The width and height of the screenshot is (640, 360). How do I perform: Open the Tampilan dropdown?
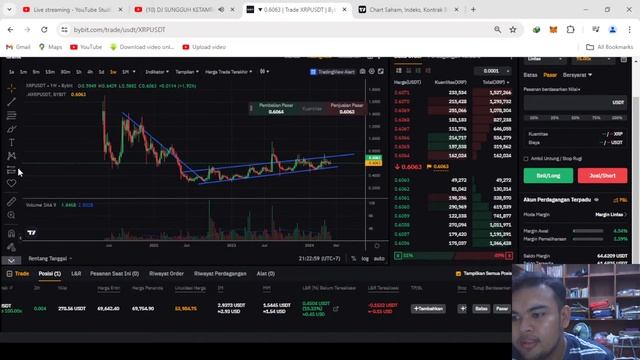(x=187, y=72)
